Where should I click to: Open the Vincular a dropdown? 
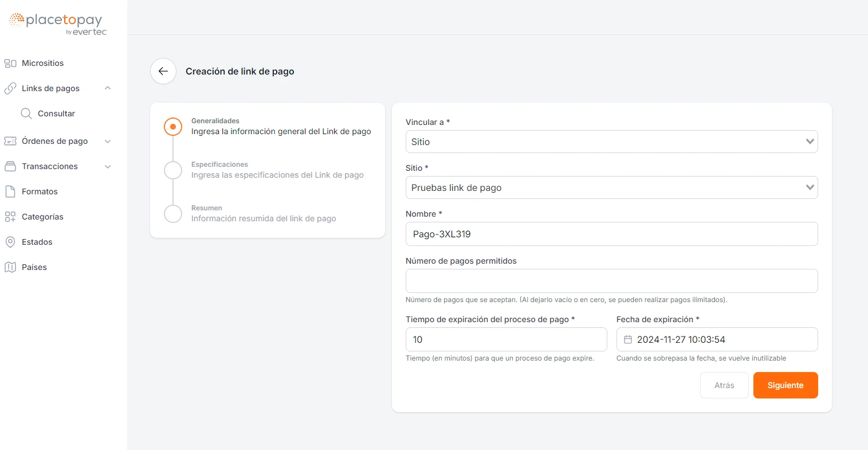pyautogui.click(x=611, y=142)
